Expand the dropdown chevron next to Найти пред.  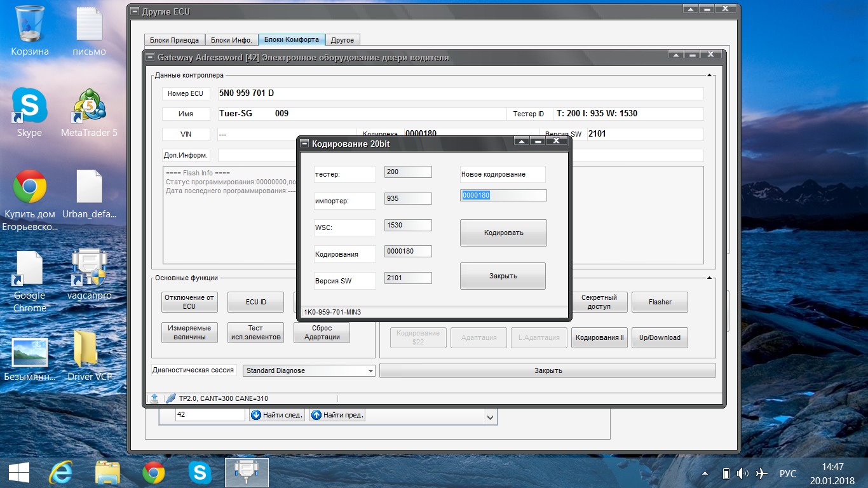click(x=490, y=417)
